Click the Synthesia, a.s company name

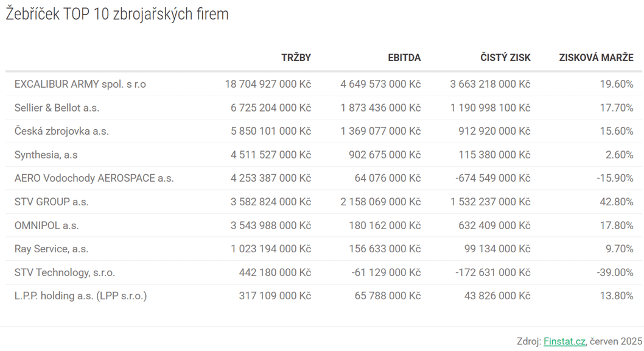pyautogui.click(x=46, y=155)
